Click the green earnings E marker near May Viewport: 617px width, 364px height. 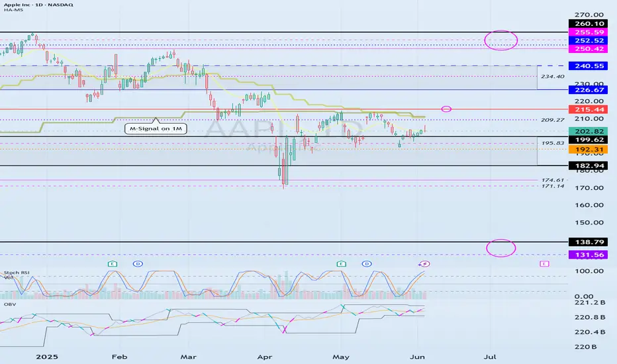(x=341, y=263)
